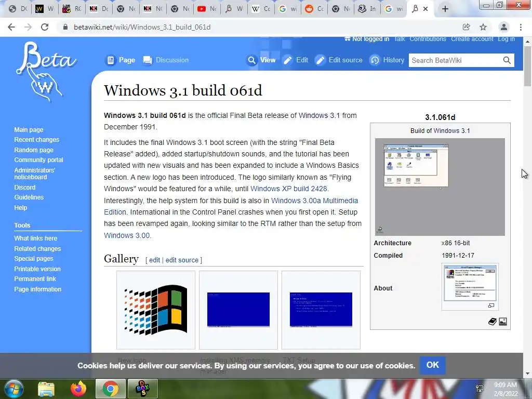Open the Discussion tab

(x=166, y=60)
